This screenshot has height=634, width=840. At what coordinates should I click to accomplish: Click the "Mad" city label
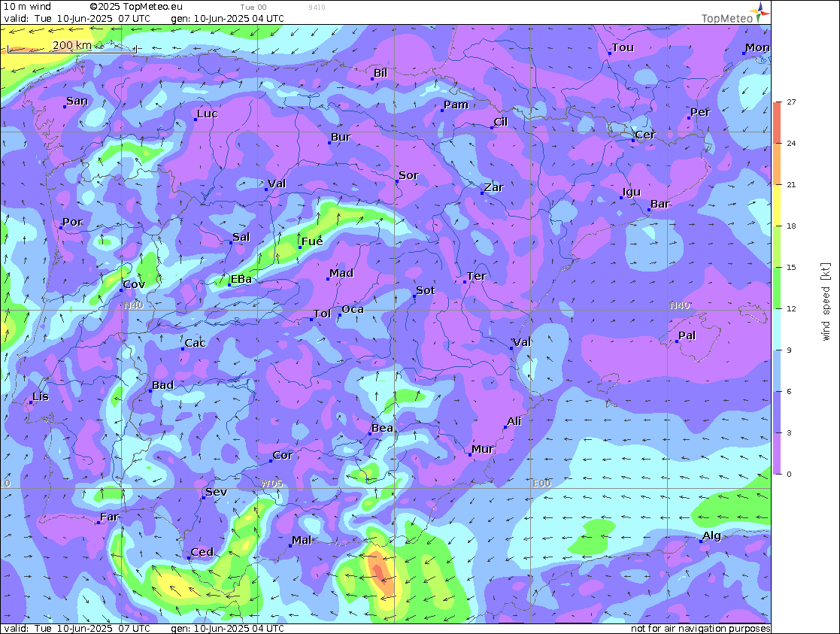[341, 273]
